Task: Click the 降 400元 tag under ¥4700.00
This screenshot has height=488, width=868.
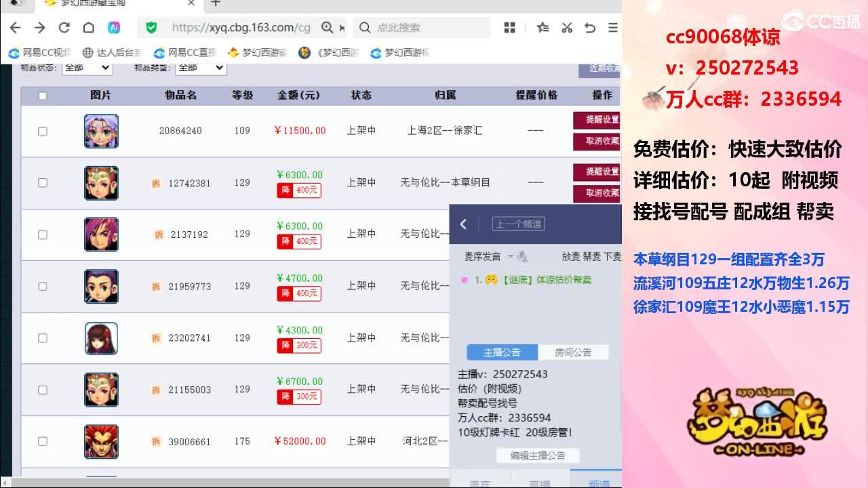Action: [299, 293]
